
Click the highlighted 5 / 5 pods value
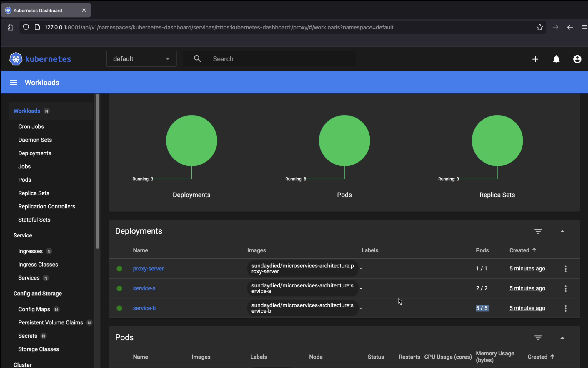tap(482, 308)
